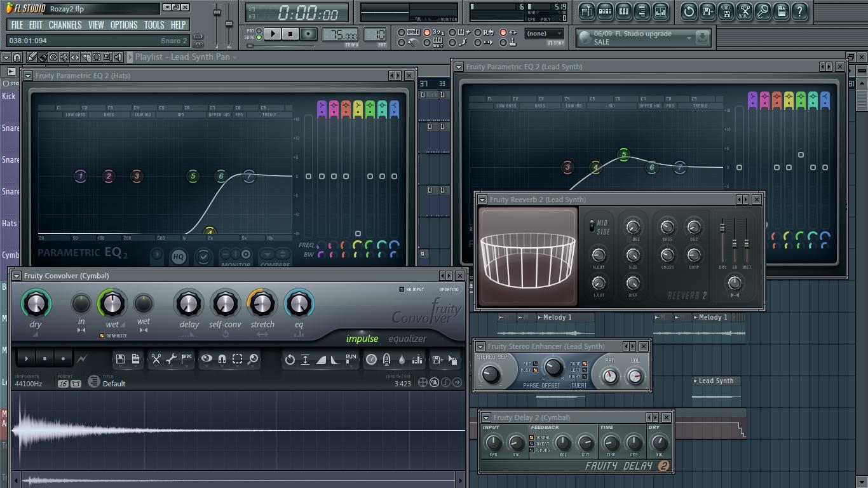Image resolution: width=868 pixels, height=488 pixels.
Task: Toggle MID SIDE switch in Fruity Reeverb 2
Action: click(x=592, y=226)
